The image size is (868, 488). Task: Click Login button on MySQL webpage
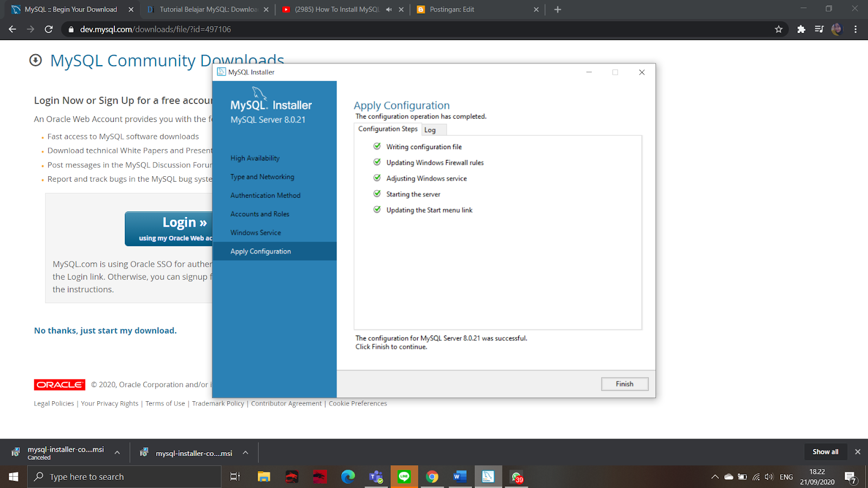coord(169,229)
